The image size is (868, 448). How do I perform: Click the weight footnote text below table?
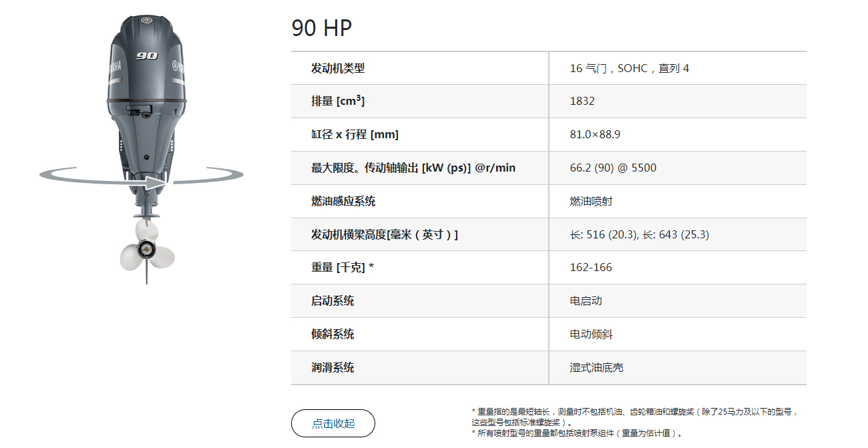pos(635,417)
